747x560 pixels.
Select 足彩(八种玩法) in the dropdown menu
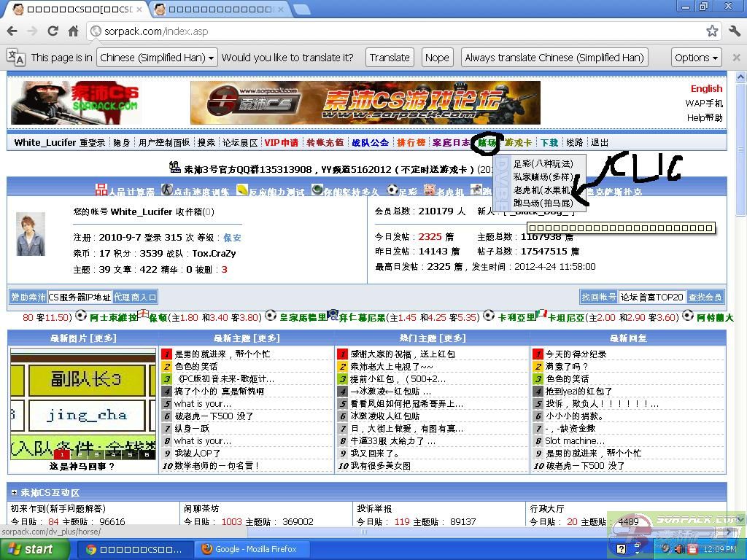[x=543, y=163]
